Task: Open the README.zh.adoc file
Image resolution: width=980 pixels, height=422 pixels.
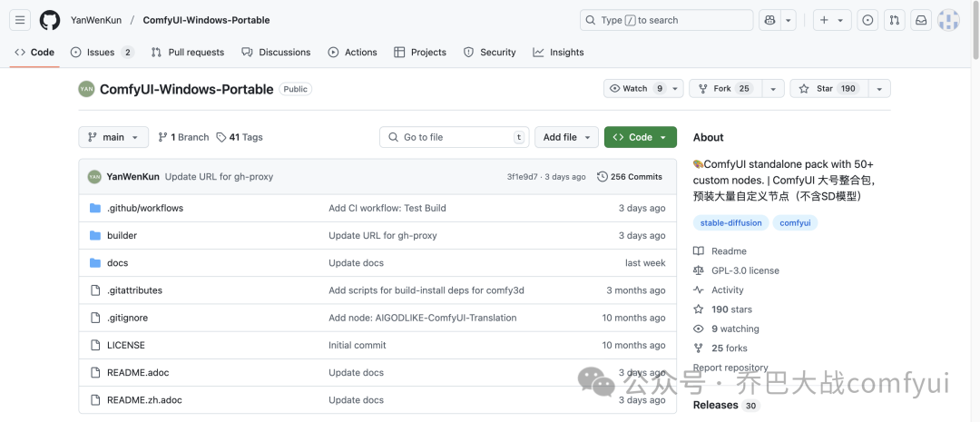Action: (144, 400)
